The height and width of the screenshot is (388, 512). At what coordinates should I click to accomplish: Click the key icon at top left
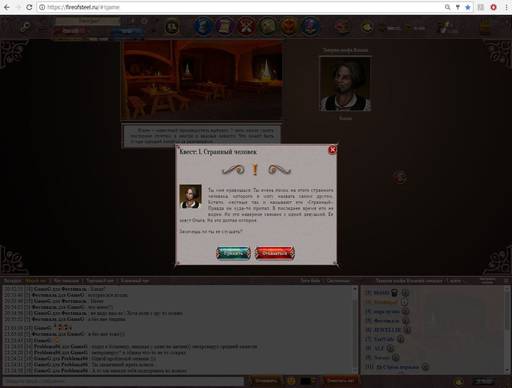[x=25, y=27]
